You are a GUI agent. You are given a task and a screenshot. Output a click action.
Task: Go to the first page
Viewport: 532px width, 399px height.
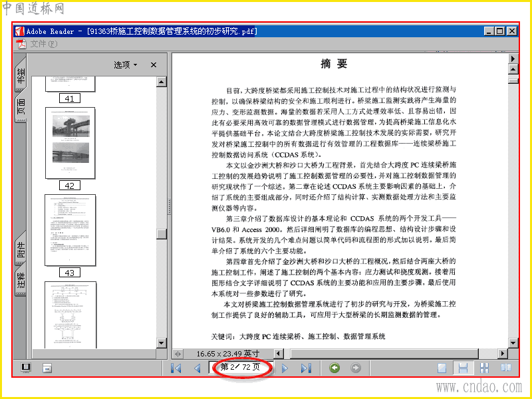click(x=176, y=368)
